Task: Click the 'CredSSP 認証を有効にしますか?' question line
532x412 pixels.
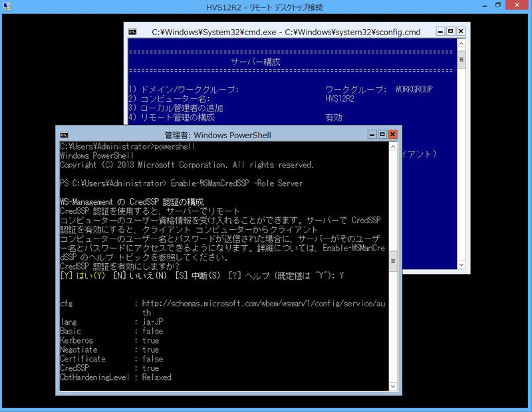Action: pos(120,266)
